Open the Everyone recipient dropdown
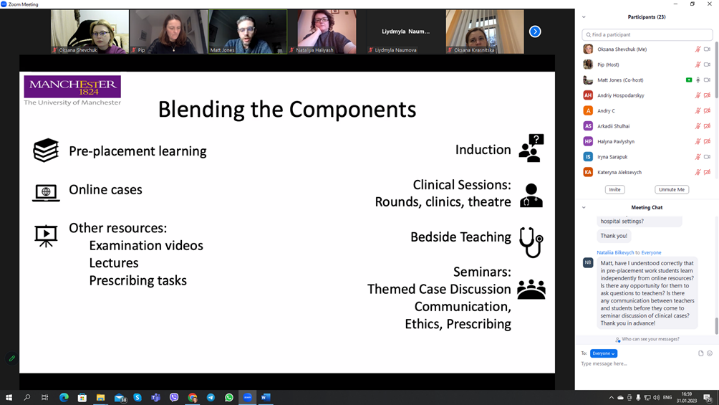The height and width of the screenshot is (405, 719). coord(603,353)
